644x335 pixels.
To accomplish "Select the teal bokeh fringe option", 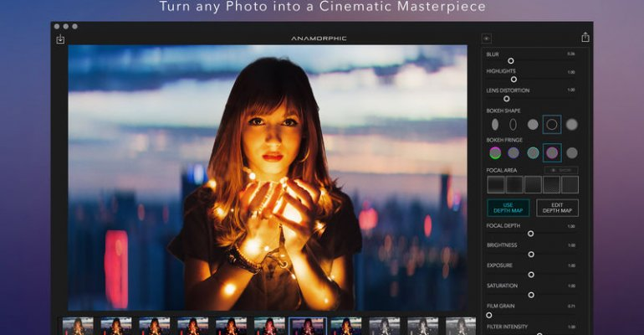I will tap(533, 152).
